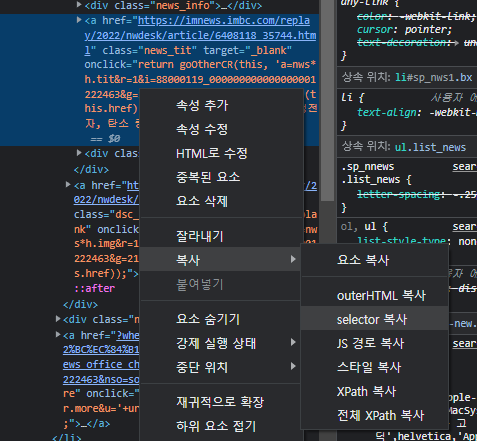The image size is (477, 441).
Task: Expand the anchor node with href="?whe
Action: pos(58,334)
